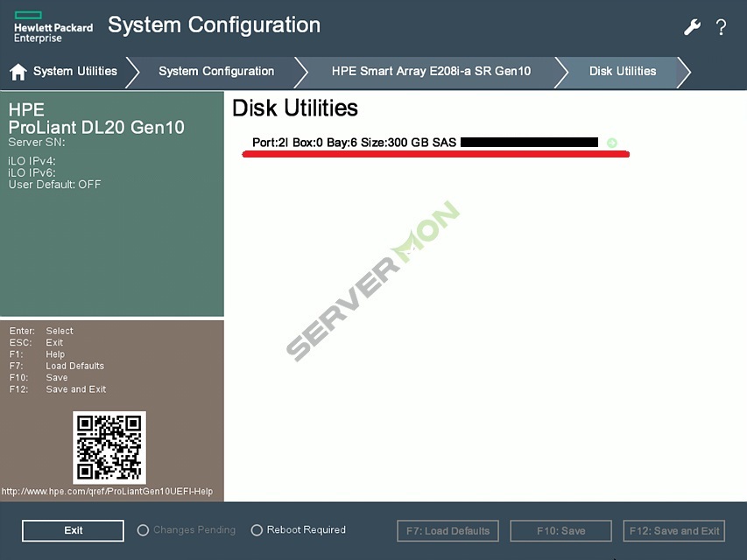Select the System Configuration breadcrumb
The image size is (747, 560).
(x=216, y=72)
